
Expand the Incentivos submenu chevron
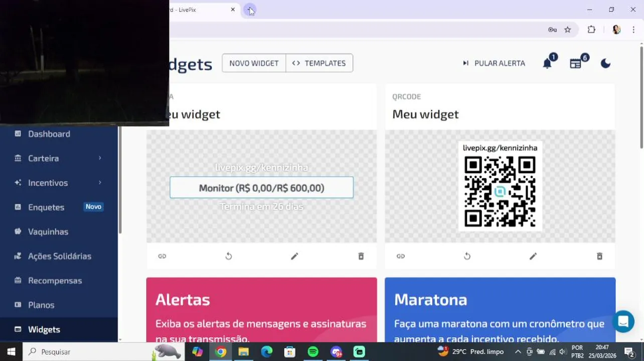pyautogui.click(x=100, y=183)
